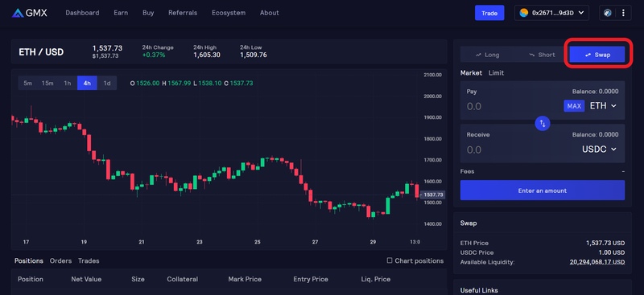
Task: Click the Useful Links heading
Action: click(479, 290)
